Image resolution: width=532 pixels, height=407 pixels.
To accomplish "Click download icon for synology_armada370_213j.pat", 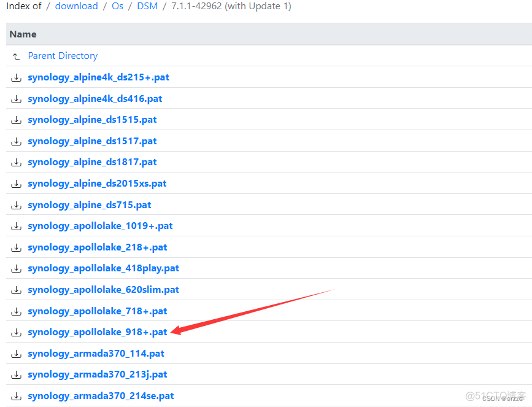I will 17,374.
